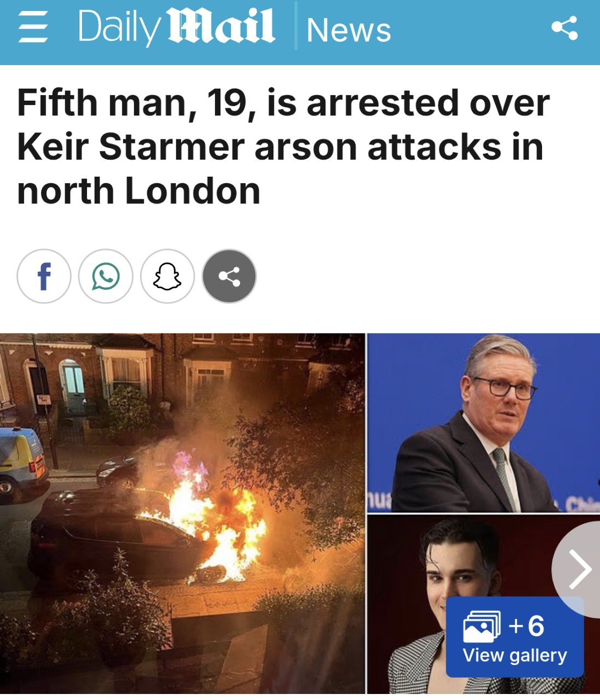Viewport: 600px width, 700px height.
Task: Tap the View gallery button
Action: click(x=515, y=637)
